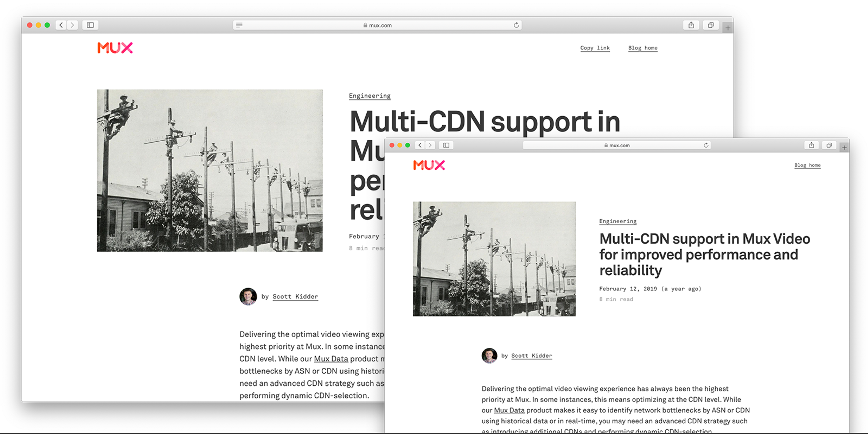The width and height of the screenshot is (868, 434).
Task: Show sidebar in the back Safari window
Action: [x=90, y=25]
